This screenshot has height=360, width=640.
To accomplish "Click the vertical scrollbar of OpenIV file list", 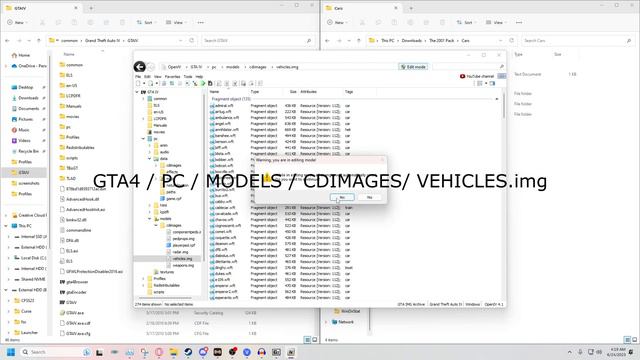I will tap(504, 107).
